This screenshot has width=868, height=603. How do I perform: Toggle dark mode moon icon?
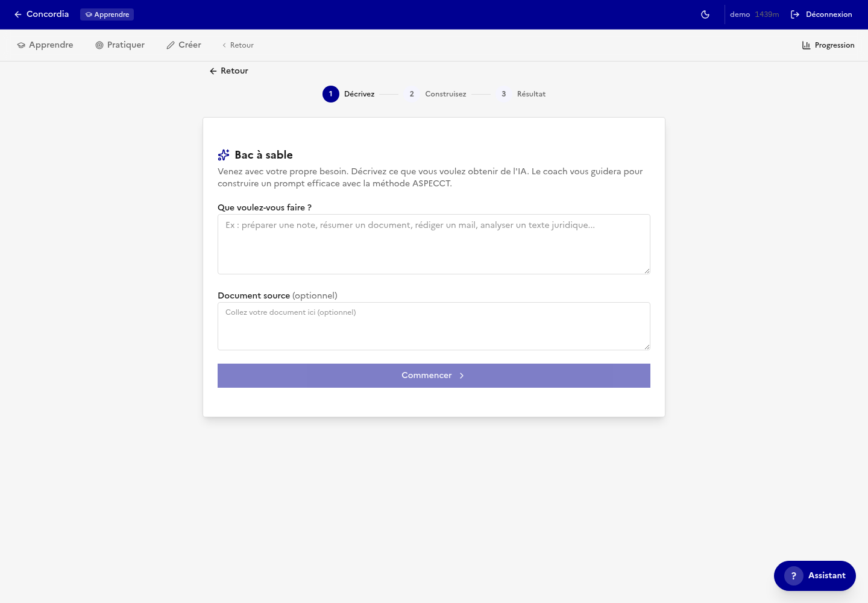705,14
